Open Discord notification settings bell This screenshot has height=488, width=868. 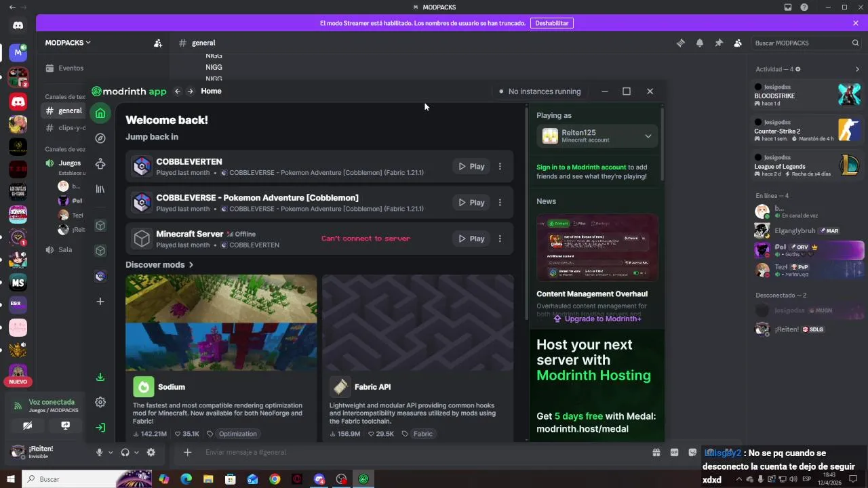[x=700, y=43]
